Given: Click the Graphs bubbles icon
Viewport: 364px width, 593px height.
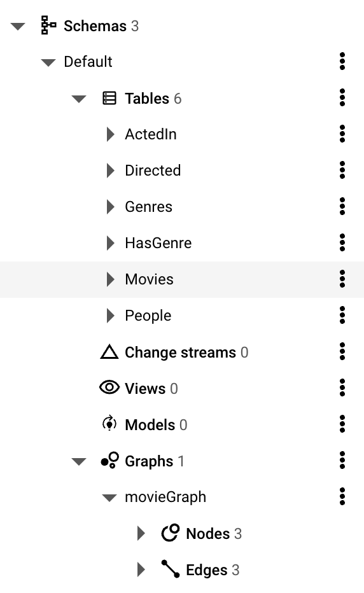Looking at the screenshot, I should (109, 460).
